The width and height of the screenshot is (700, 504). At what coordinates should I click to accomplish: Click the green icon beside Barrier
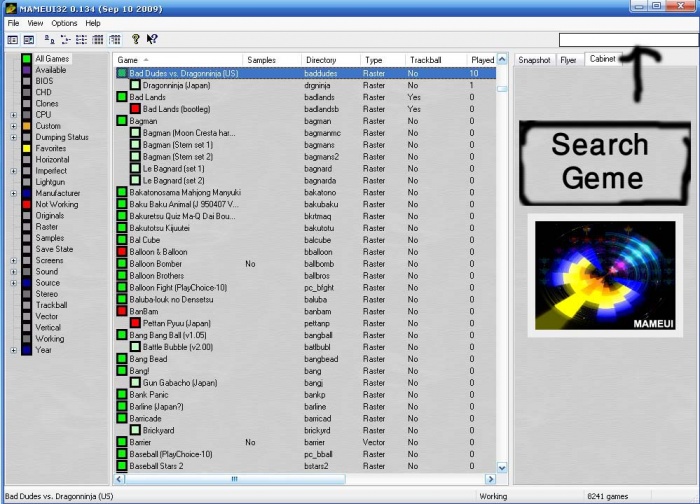point(122,442)
